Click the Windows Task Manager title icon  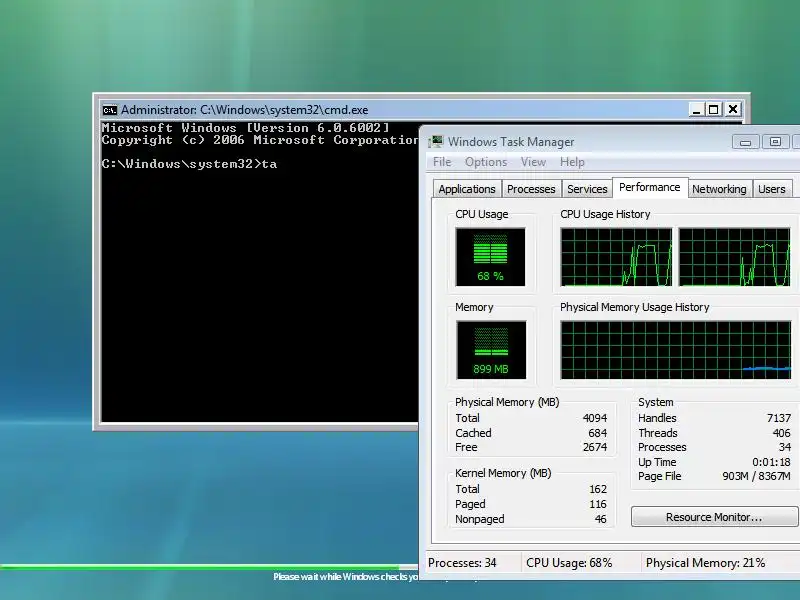click(436, 141)
